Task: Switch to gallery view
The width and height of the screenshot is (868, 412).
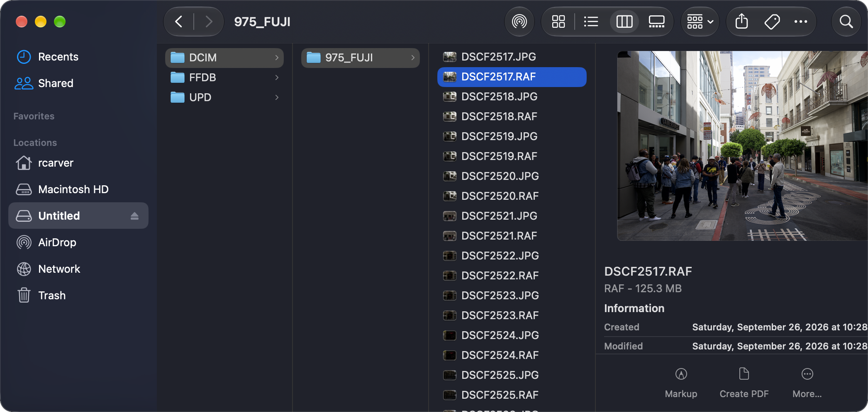Action: click(x=657, y=22)
